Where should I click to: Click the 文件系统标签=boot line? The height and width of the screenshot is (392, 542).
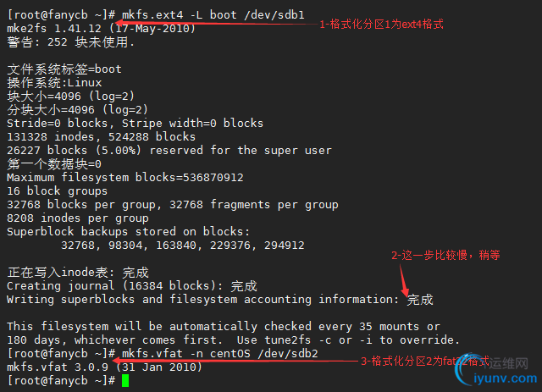click(x=64, y=69)
